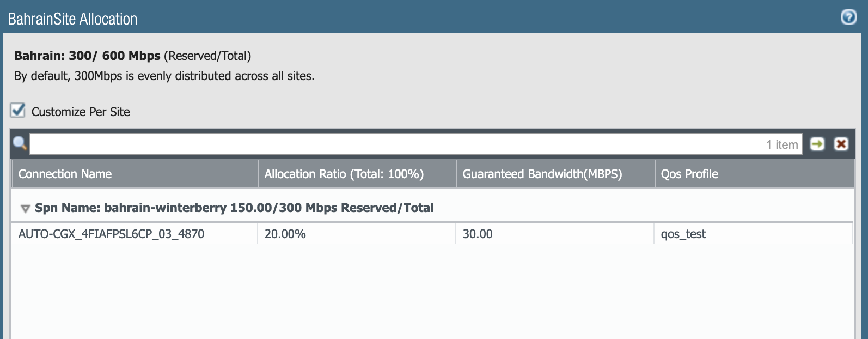The width and height of the screenshot is (868, 339).
Task: Click the red X clear filter icon
Action: pos(841,144)
